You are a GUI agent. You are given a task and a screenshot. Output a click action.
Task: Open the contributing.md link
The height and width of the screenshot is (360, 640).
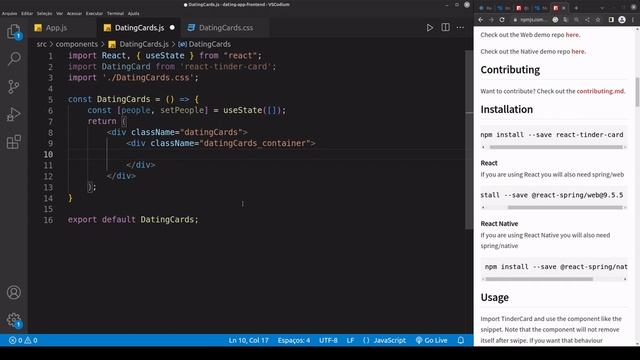pyautogui.click(x=600, y=91)
